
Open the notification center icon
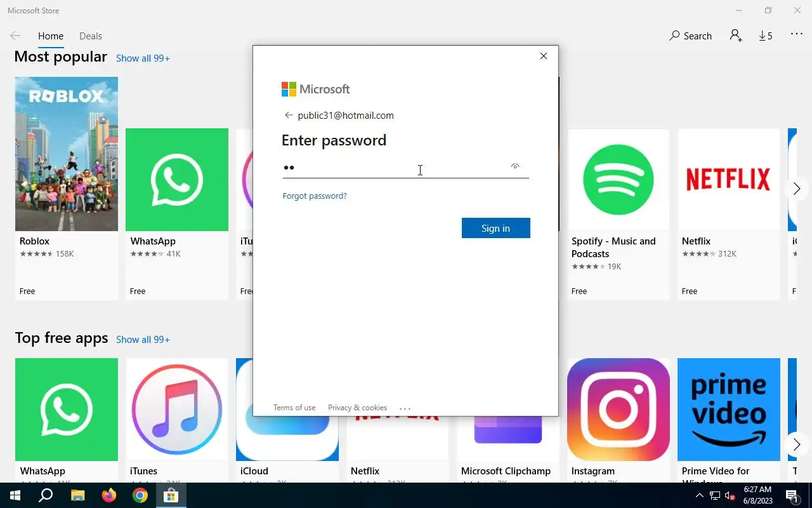pyautogui.click(x=792, y=495)
